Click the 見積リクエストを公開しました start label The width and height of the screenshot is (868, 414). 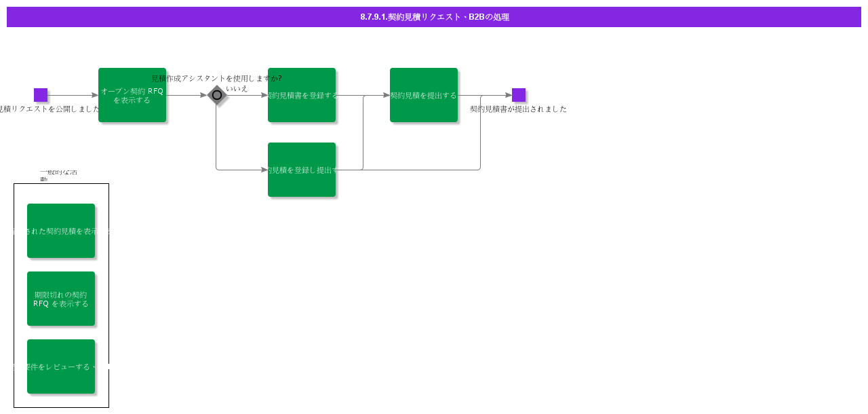click(x=50, y=109)
